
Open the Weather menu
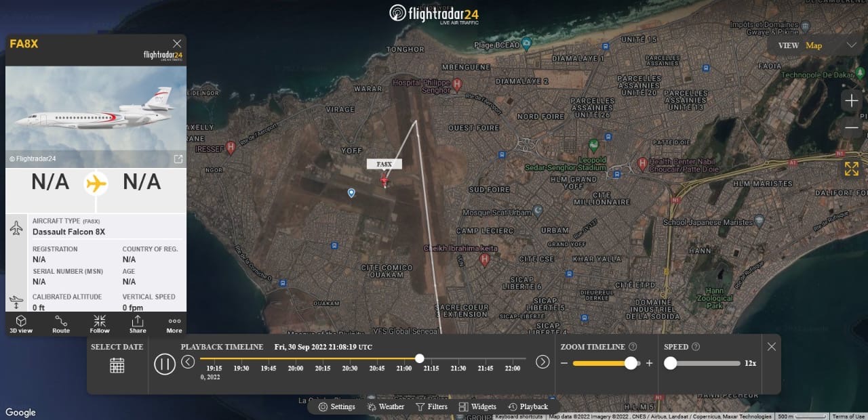(386, 406)
